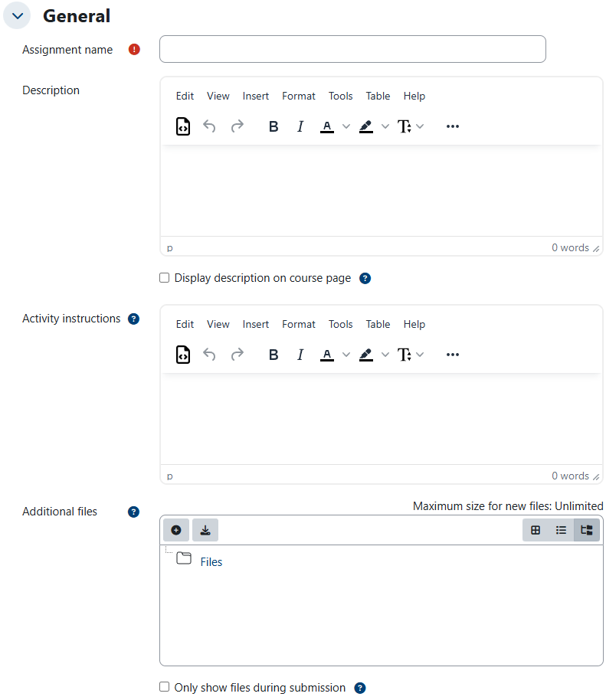Enable Only show files during submission
Image resolution: width=606 pixels, height=700 pixels.
[165, 687]
